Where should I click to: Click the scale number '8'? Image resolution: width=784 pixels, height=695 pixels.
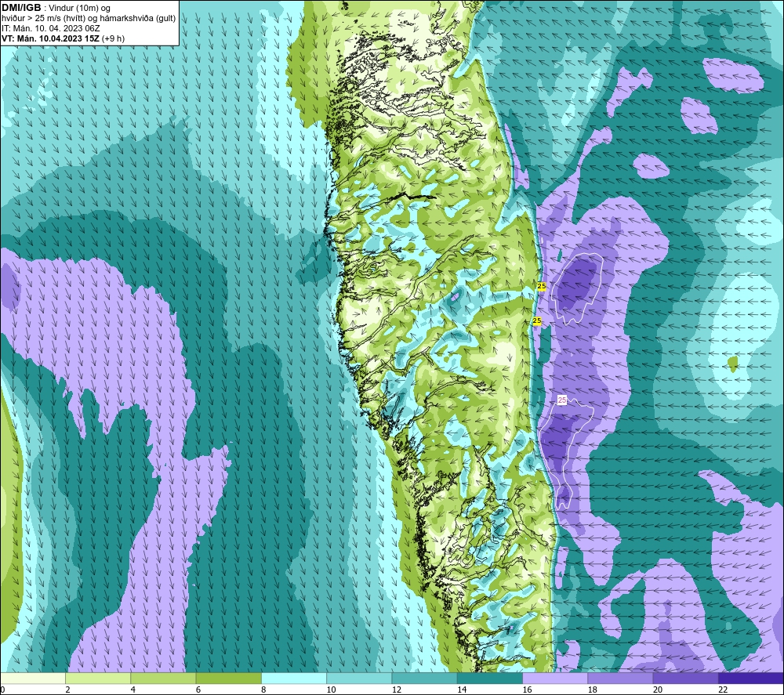click(x=263, y=690)
